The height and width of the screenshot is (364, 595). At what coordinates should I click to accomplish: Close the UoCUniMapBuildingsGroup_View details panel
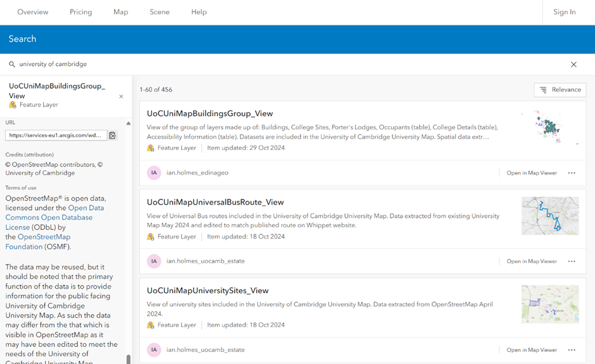[121, 96]
